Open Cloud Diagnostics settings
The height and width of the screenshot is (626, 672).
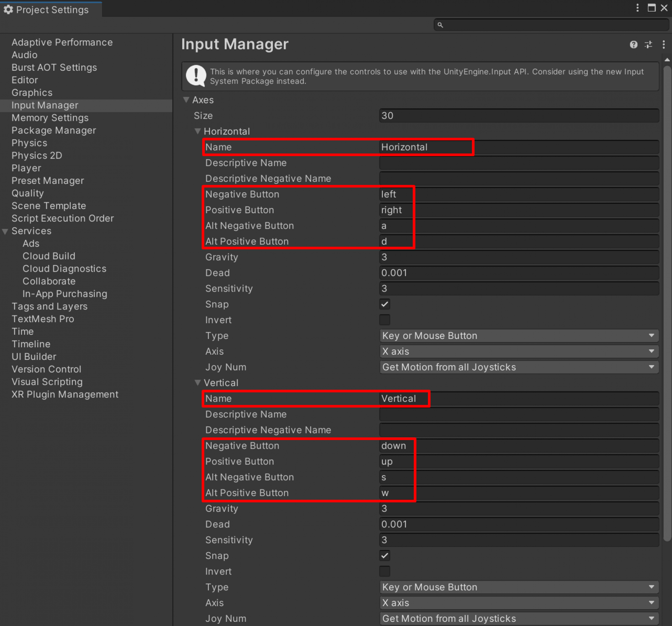tap(64, 269)
